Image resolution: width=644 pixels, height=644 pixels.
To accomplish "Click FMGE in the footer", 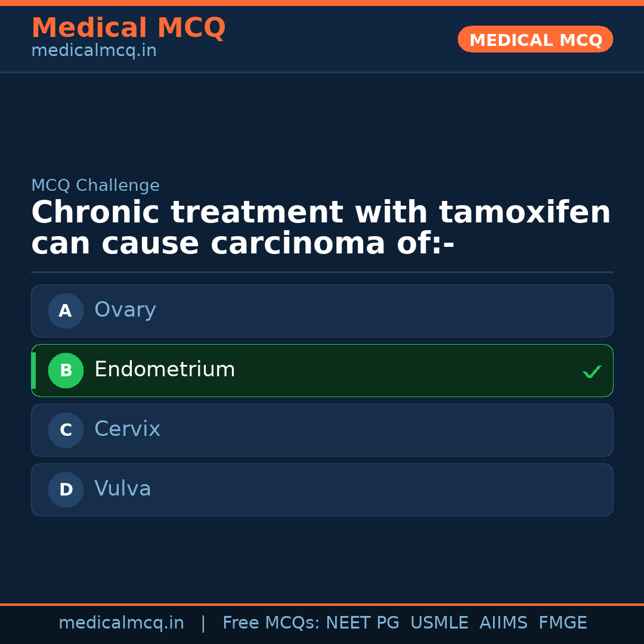I will click(x=562, y=623).
